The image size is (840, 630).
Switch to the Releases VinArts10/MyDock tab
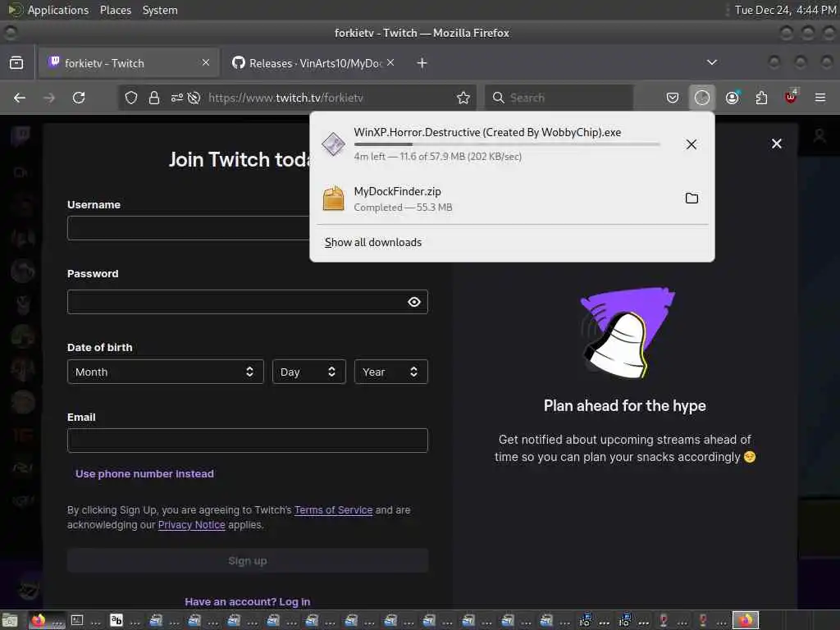(x=313, y=63)
